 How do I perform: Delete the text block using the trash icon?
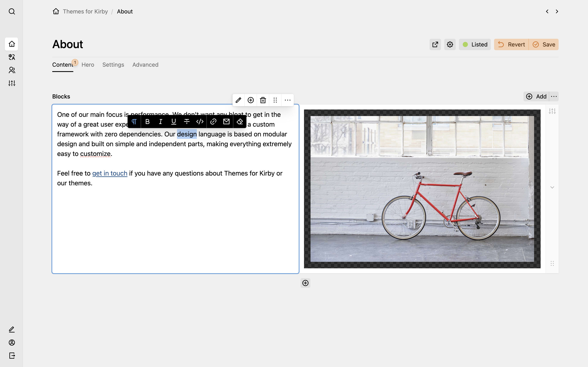click(263, 100)
